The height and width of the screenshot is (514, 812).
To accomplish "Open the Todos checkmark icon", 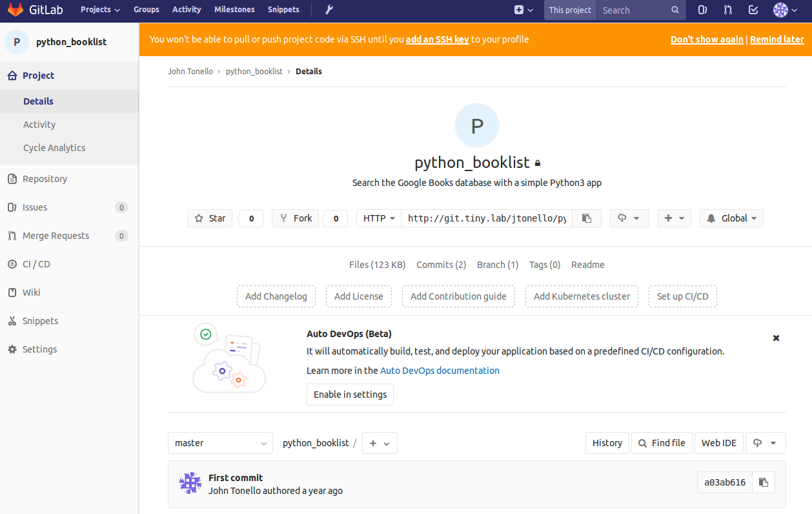I will coord(753,10).
